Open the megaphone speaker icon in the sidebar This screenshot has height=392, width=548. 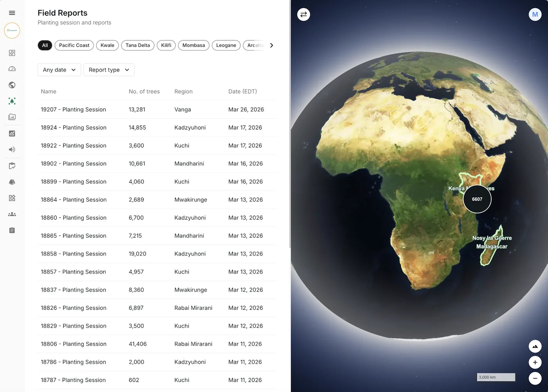[x=12, y=150]
